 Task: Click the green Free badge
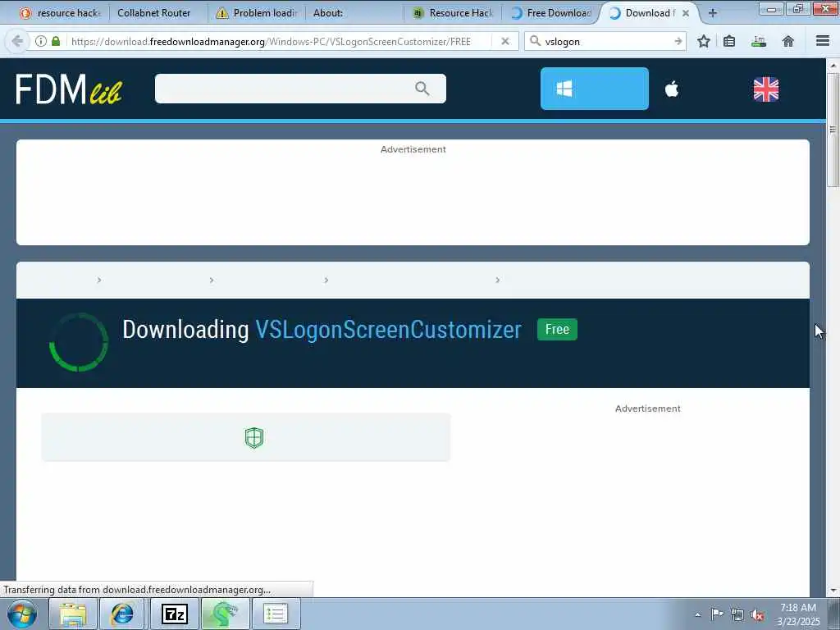point(557,329)
